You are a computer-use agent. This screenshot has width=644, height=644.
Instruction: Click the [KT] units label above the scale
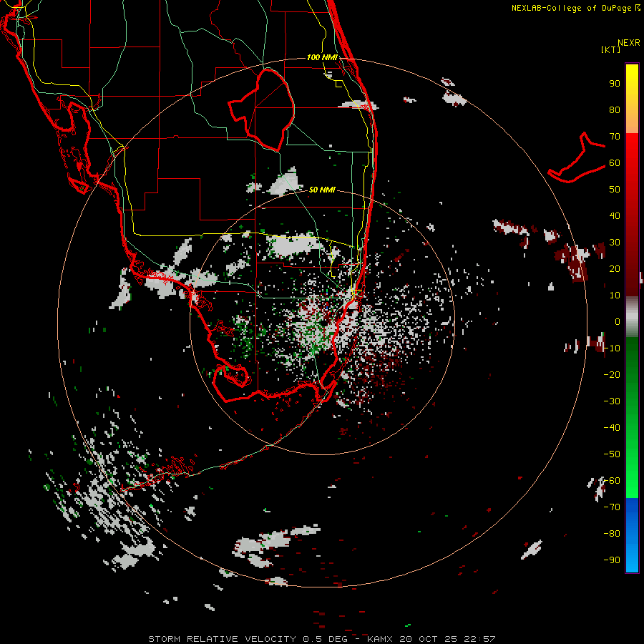pos(610,49)
